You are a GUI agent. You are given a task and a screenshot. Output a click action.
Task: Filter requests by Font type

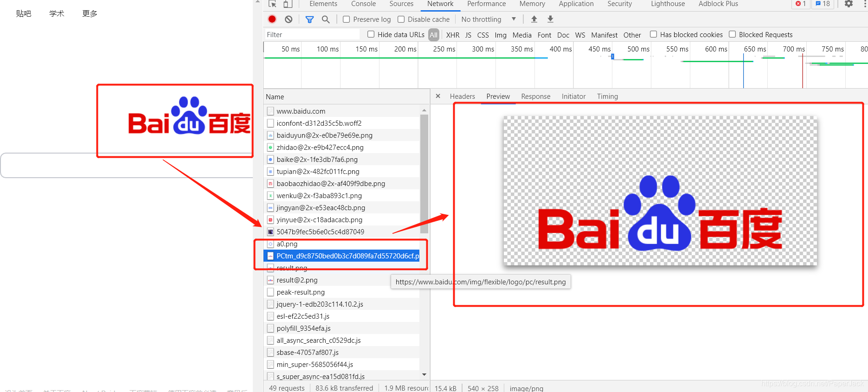(544, 35)
